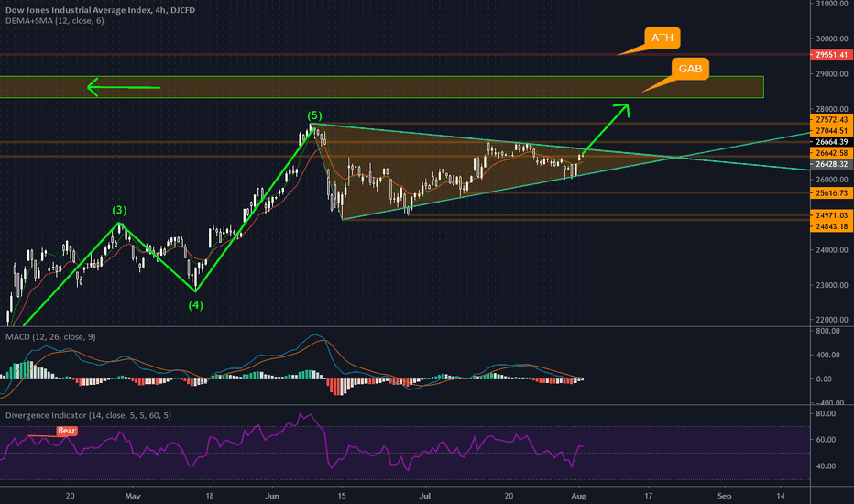The width and height of the screenshot is (854, 504).
Task: Click the gray 26428.32 price label
Action: (x=832, y=164)
